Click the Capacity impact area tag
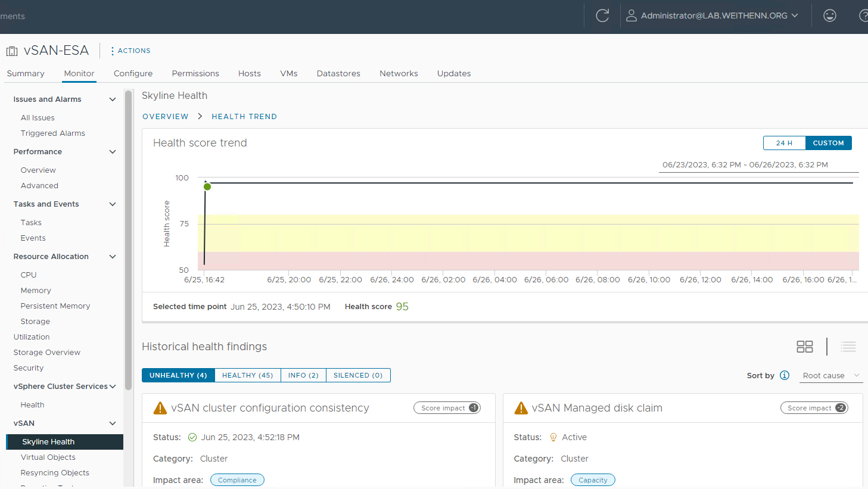This screenshot has height=489, width=868. [593, 480]
